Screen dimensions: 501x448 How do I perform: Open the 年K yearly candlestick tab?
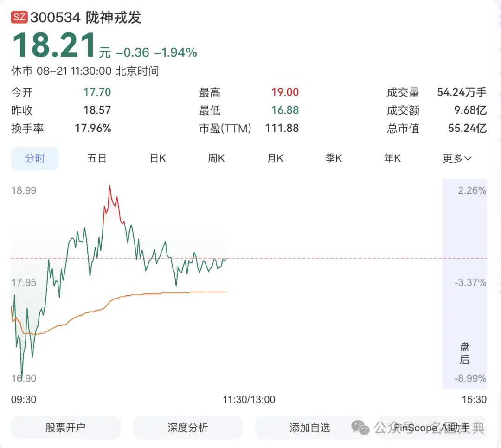coord(392,158)
